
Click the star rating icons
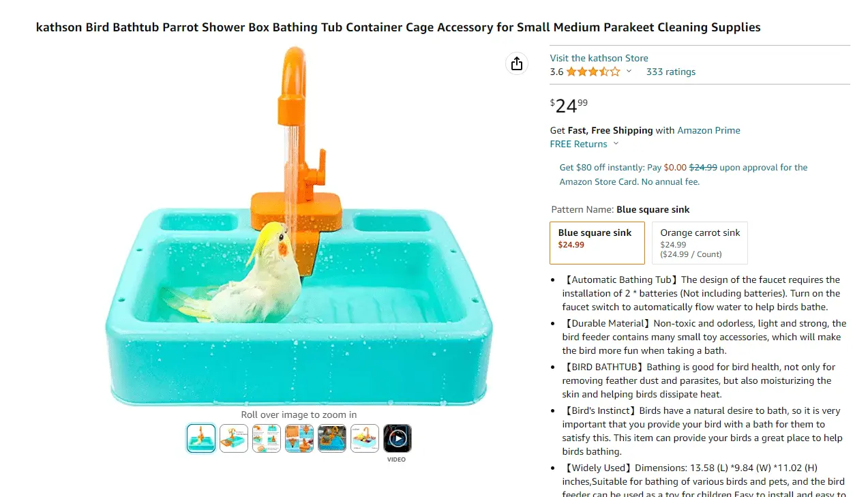(x=593, y=72)
